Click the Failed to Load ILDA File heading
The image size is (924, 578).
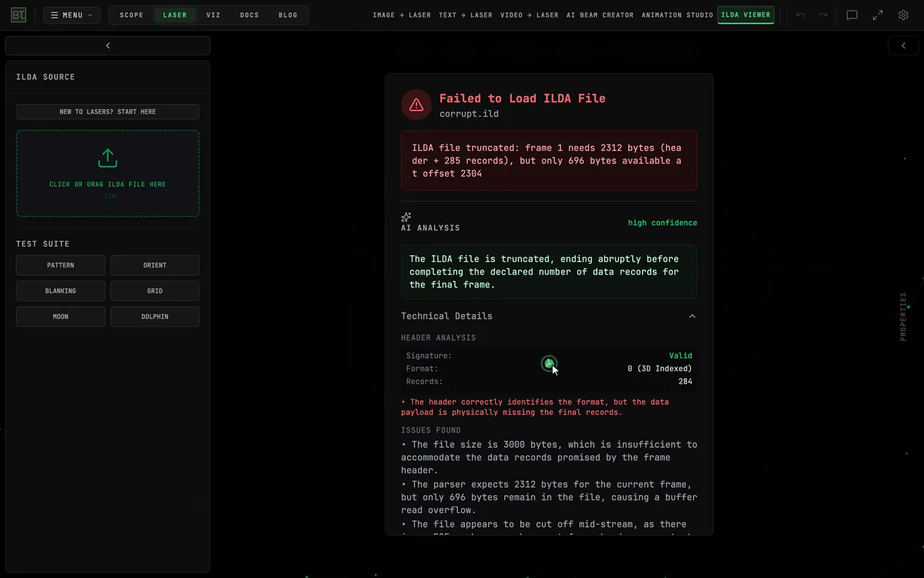[x=523, y=98]
